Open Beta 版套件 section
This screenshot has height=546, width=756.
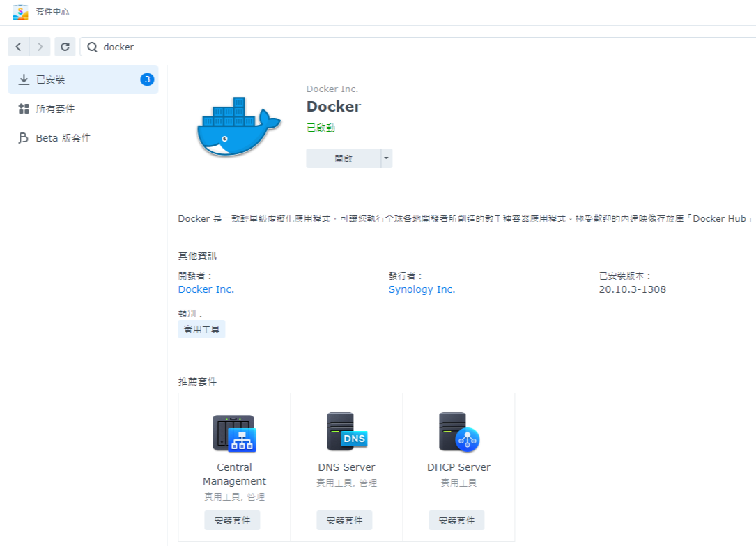tap(83, 138)
